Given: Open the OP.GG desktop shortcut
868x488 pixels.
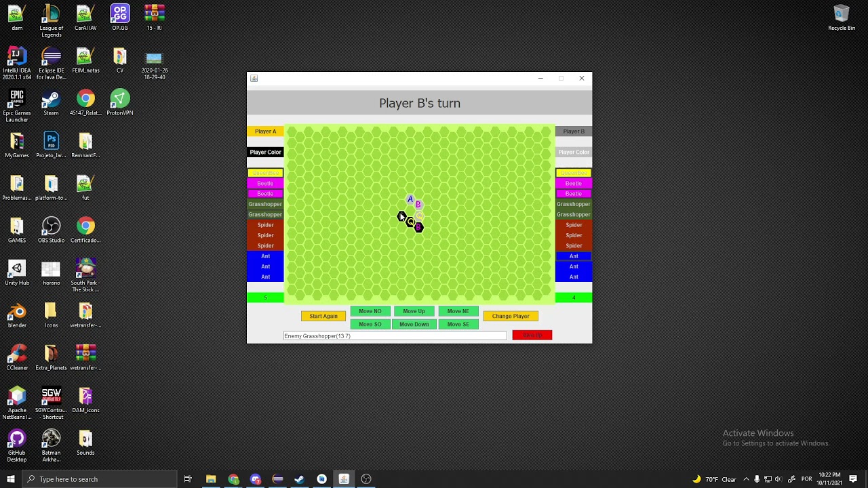Looking at the screenshot, I should pos(120,18).
